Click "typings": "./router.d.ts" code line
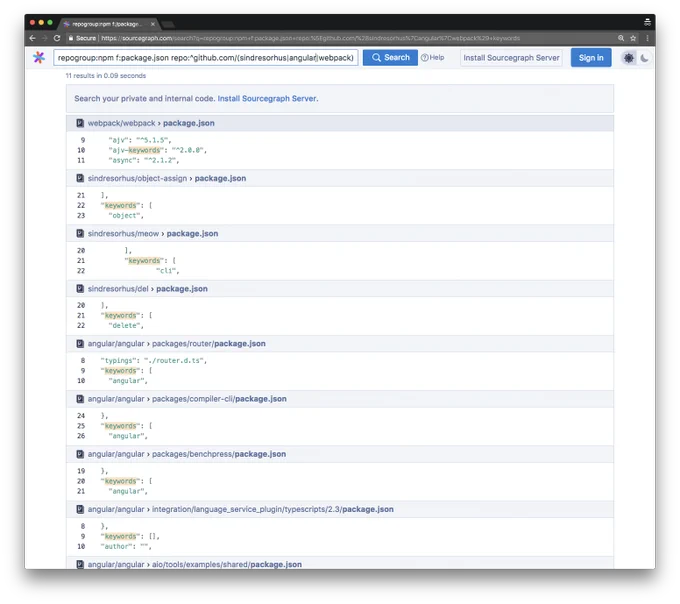 point(154,360)
